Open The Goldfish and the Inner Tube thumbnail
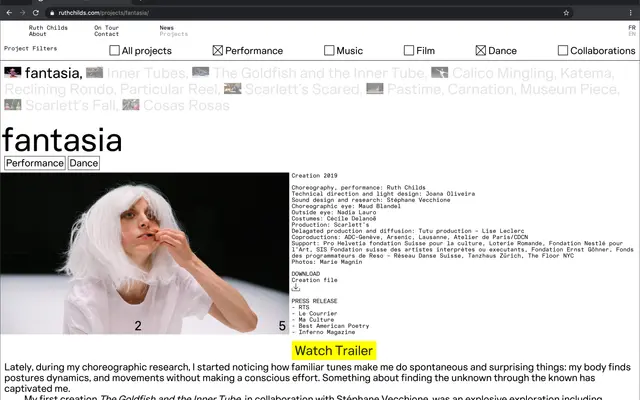Screen dimensions: 640x400 [200, 72]
